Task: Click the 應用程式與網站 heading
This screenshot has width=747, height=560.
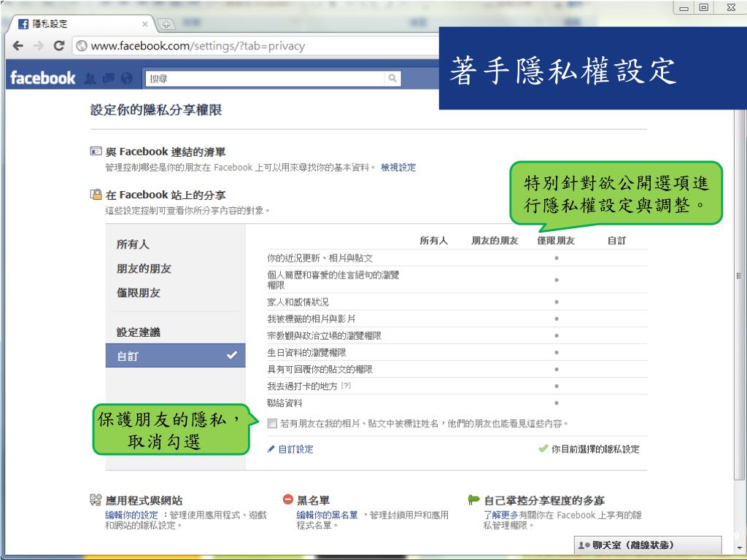Action: [144, 500]
